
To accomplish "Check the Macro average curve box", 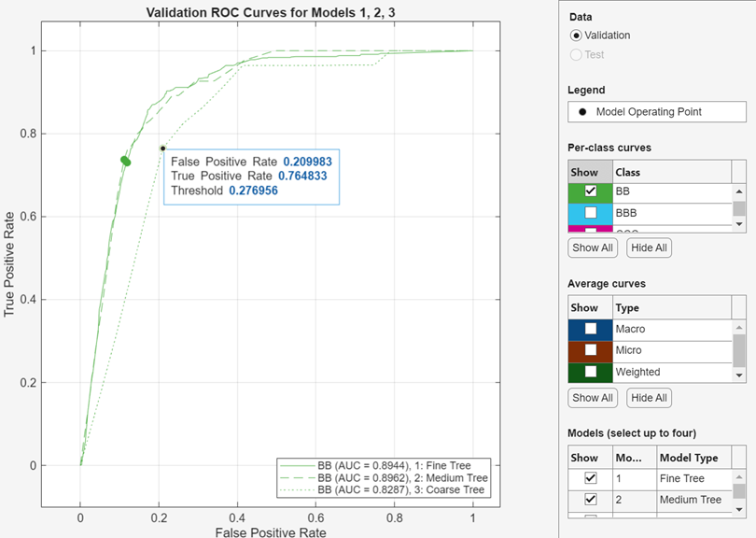I will (590, 329).
